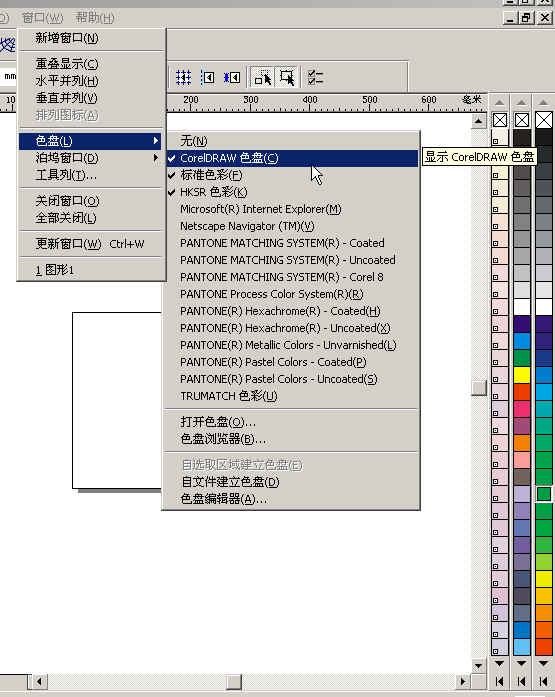Choose 水平并列(H) tile option
Image resolution: width=555 pixels, height=697 pixels.
[x=90, y=80]
